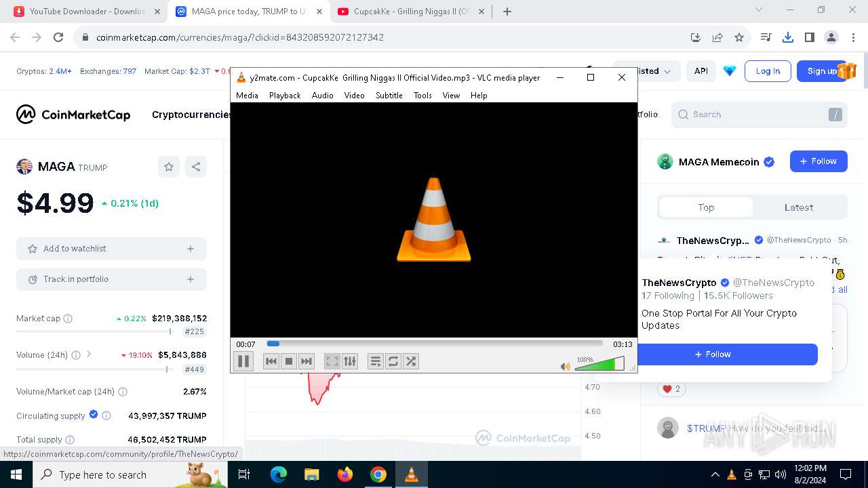This screenshot has height=488, width=868.
Task: Click Track in portfolio button
Action: 111,279
